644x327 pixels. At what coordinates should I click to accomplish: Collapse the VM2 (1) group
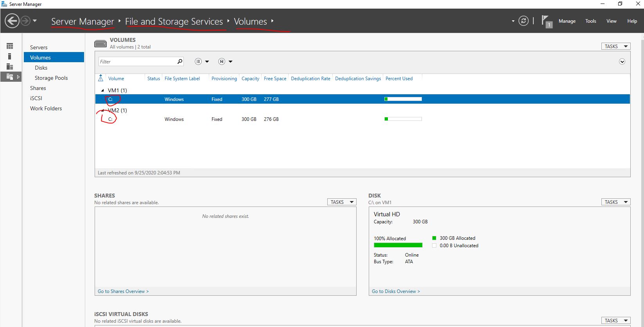click(x=103, y=110)
